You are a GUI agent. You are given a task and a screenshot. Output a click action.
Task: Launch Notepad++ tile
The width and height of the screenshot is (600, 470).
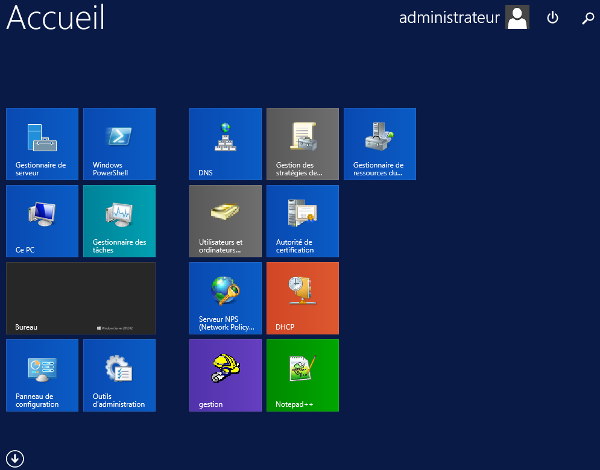[303, 375]
